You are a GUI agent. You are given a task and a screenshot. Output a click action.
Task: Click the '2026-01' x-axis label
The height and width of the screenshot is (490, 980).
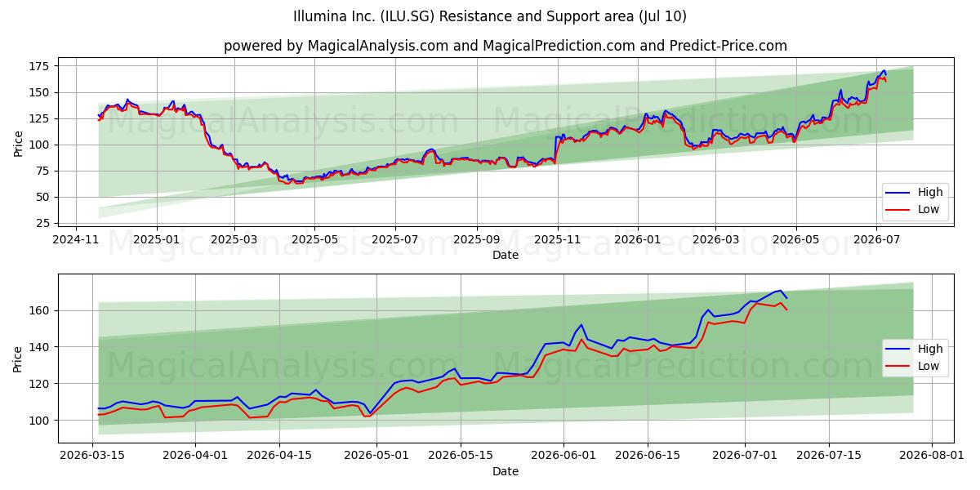click(x=637, y=240)
